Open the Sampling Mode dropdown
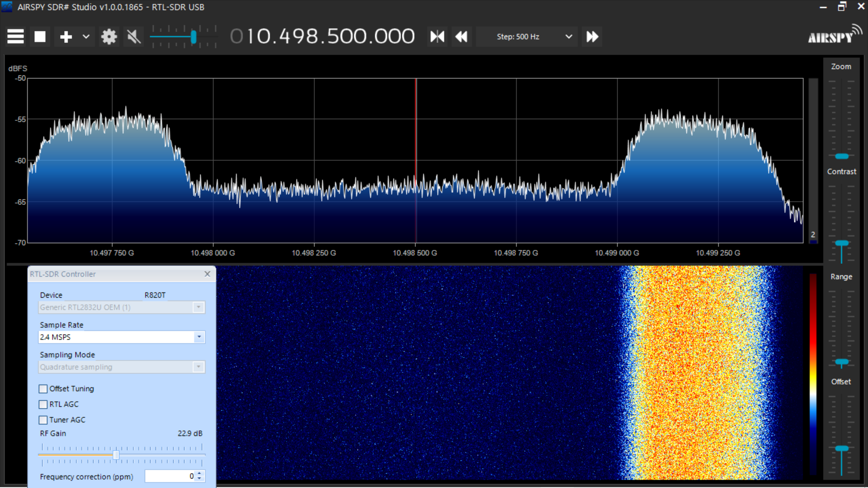Viewport: 868px width, 488px height. pyautogui.click(x=122, y=367)
